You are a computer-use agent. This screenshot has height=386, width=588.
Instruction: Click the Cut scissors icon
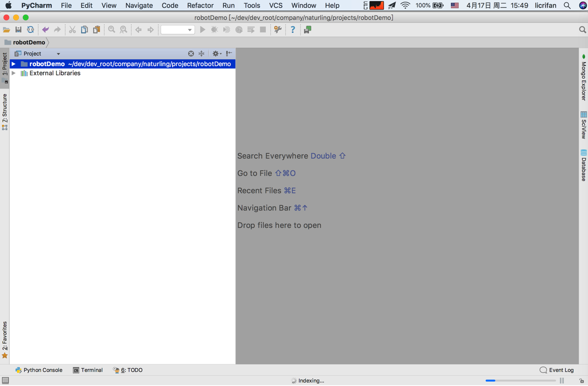click(x=72, y=30)
